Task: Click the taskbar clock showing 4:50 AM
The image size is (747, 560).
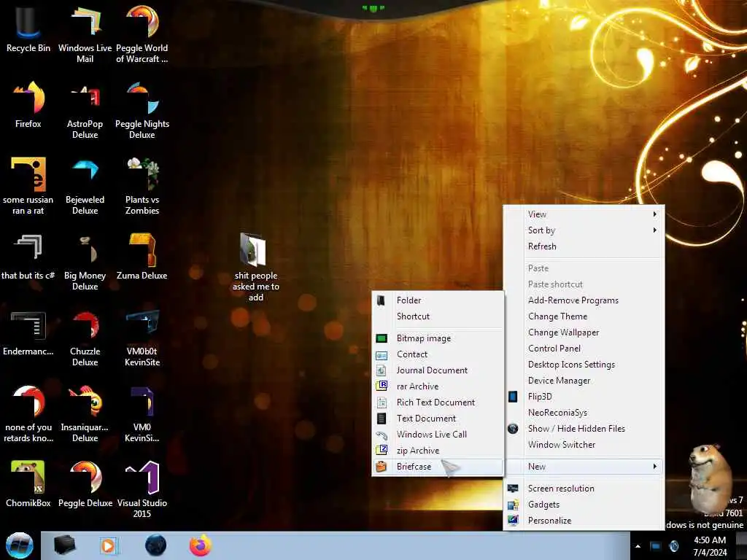Action: pos(710,546)
